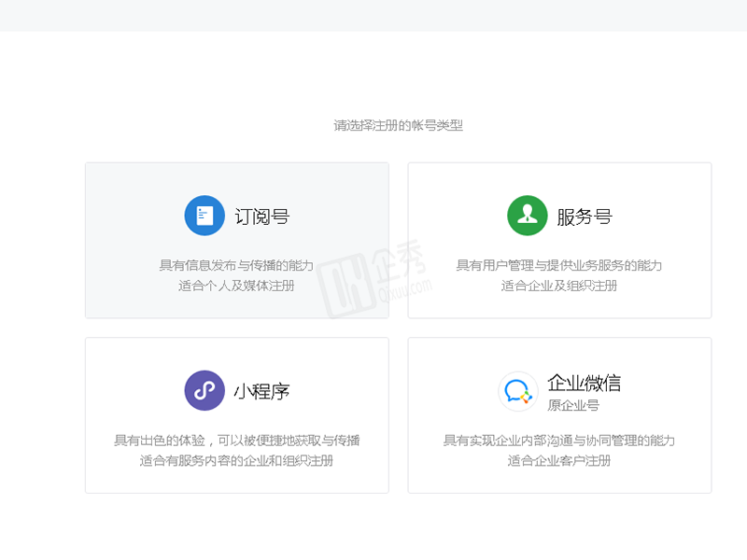Click the 小程序 title text
Image resolution: width=747 pixels, height=560 pixels.
pyautogui.click(x=263, y=389)
